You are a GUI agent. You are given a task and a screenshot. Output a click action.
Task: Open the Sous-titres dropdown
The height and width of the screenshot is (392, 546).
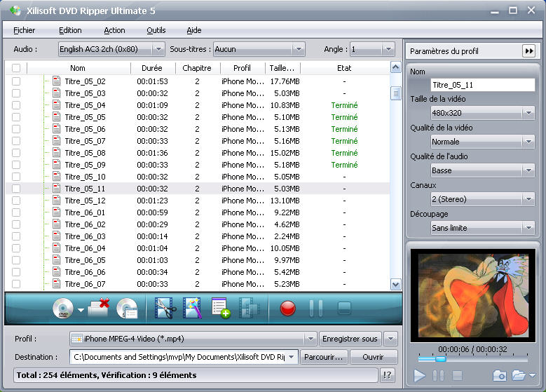[299, 49]
